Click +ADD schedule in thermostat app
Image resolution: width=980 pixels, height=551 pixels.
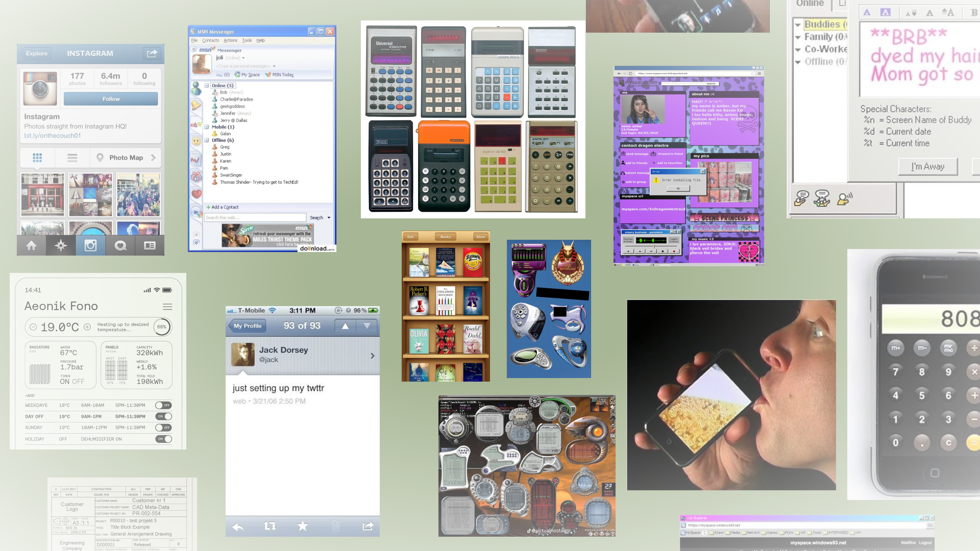(x=30, y=396)
